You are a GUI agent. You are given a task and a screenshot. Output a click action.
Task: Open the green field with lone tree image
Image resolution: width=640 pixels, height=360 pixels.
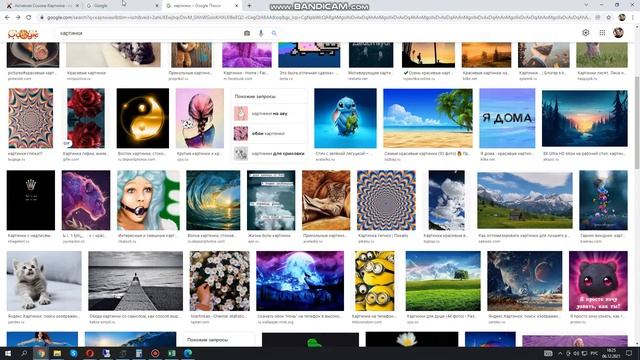tap(443, 281)
